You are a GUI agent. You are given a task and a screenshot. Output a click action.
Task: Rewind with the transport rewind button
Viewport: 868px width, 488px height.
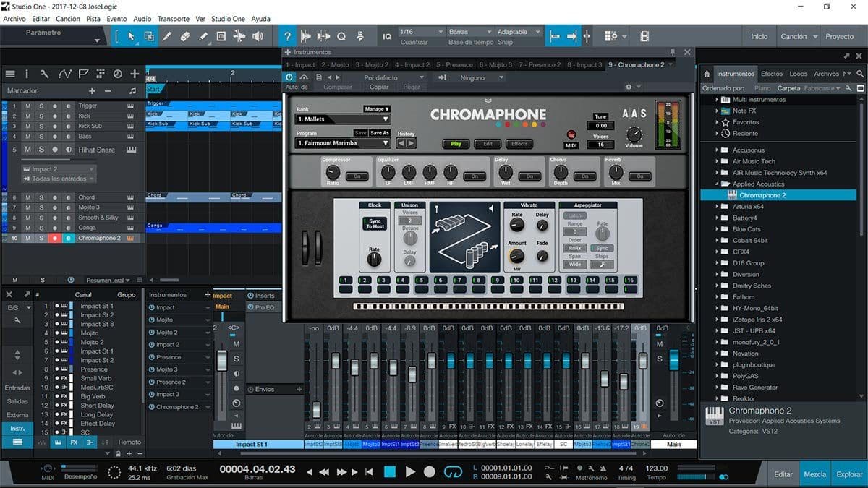tap(325, 472)
